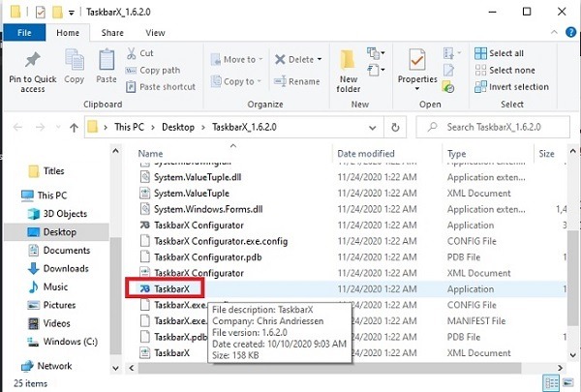Switch to the Home ribbon tab

coord(68,33)
